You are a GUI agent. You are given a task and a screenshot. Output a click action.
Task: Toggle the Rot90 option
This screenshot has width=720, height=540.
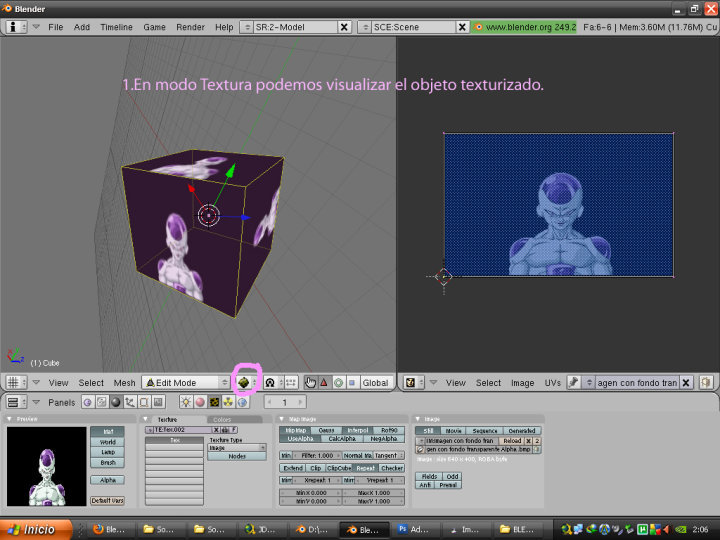(389, 430)
